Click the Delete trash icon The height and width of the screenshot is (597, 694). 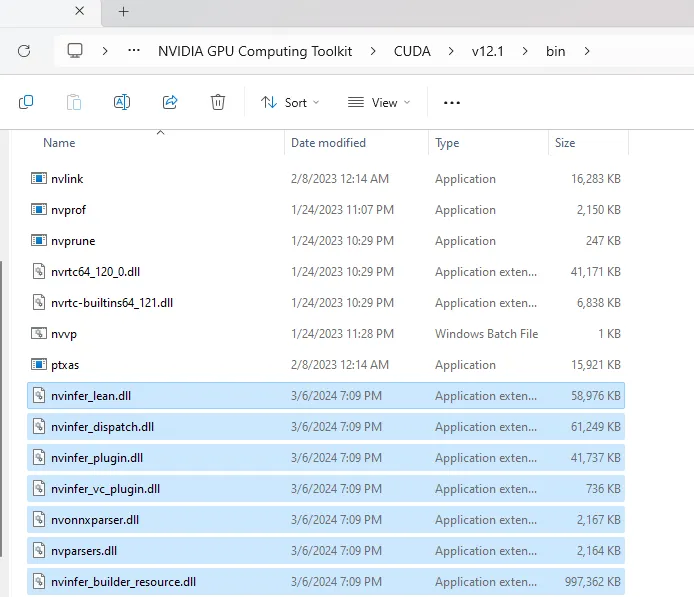click(x=218, y=102)
